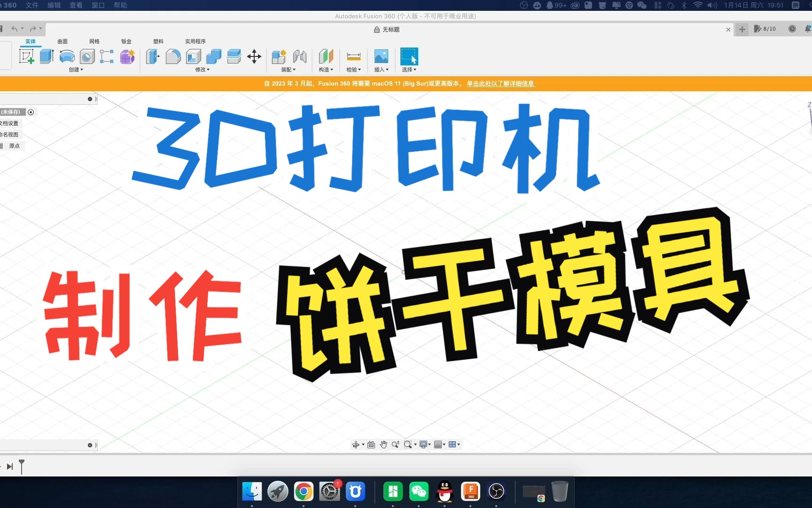Activate the Select tool icon
The height and width of the screenshot is (508, 812).
point(409,57)
